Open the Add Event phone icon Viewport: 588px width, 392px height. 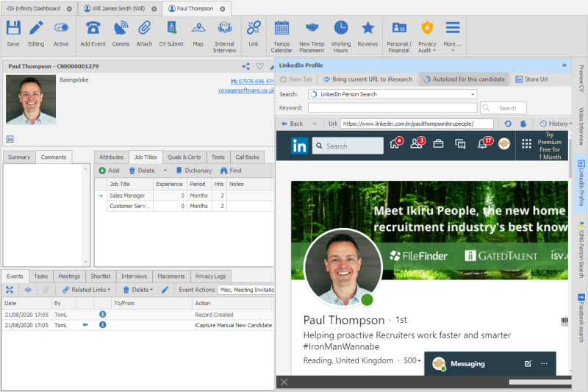point(93,28)
